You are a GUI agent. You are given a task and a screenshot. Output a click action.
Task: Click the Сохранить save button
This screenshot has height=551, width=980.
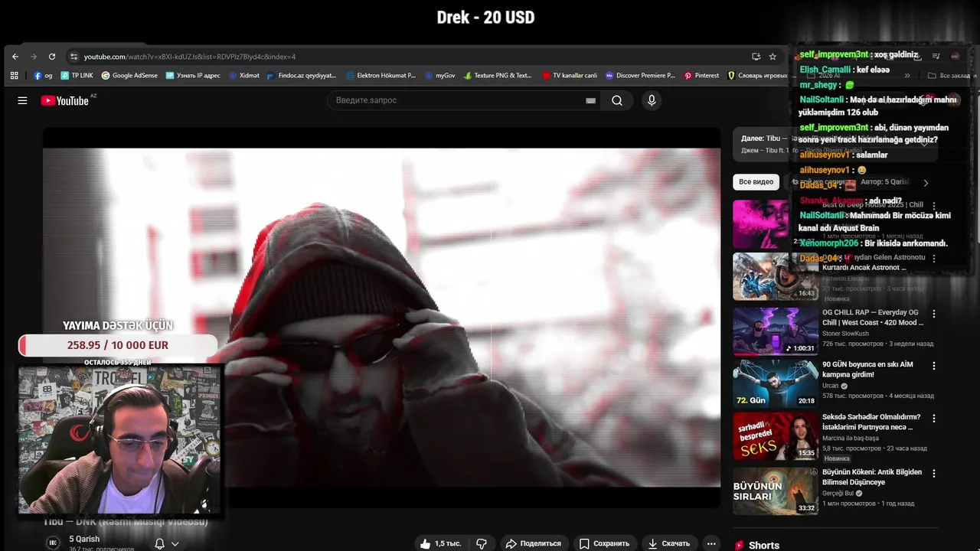[604, 543]
